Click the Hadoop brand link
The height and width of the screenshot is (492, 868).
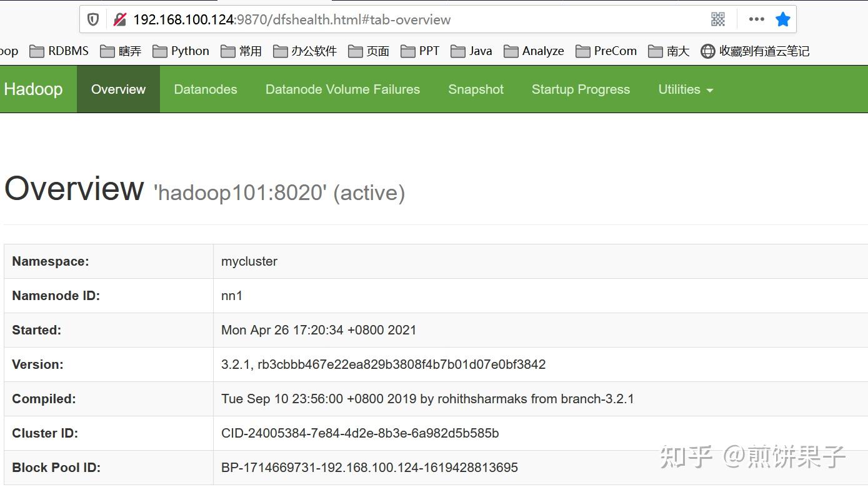pos(33,89)
